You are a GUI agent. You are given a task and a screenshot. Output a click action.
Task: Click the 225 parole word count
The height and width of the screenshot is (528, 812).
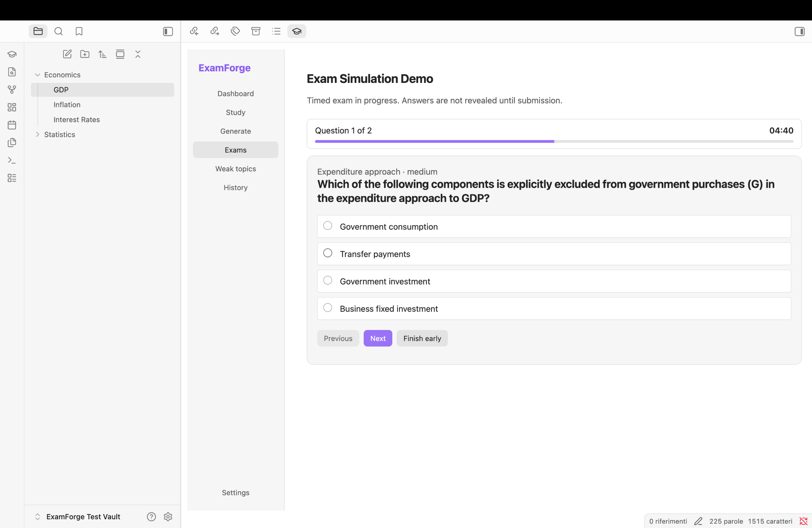[726, 521]
